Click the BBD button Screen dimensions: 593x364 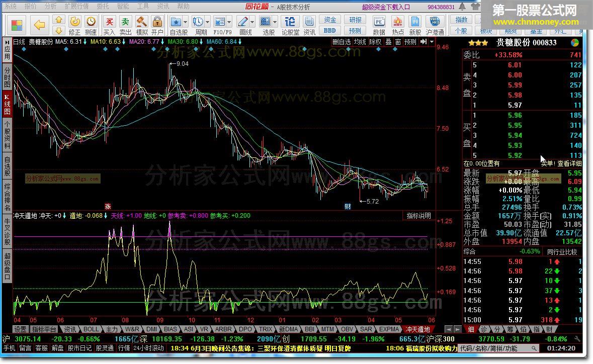click(330, 31)
